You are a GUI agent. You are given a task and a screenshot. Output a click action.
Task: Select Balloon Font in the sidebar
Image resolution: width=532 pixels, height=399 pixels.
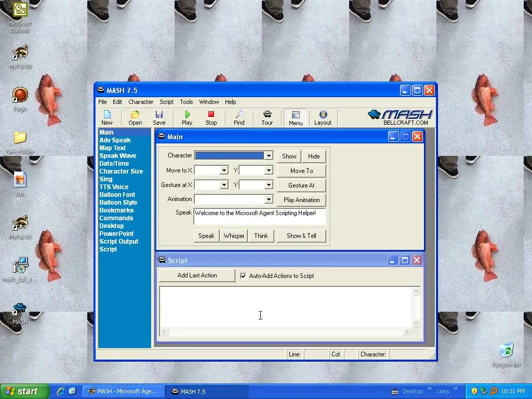(x=117, y=195)
